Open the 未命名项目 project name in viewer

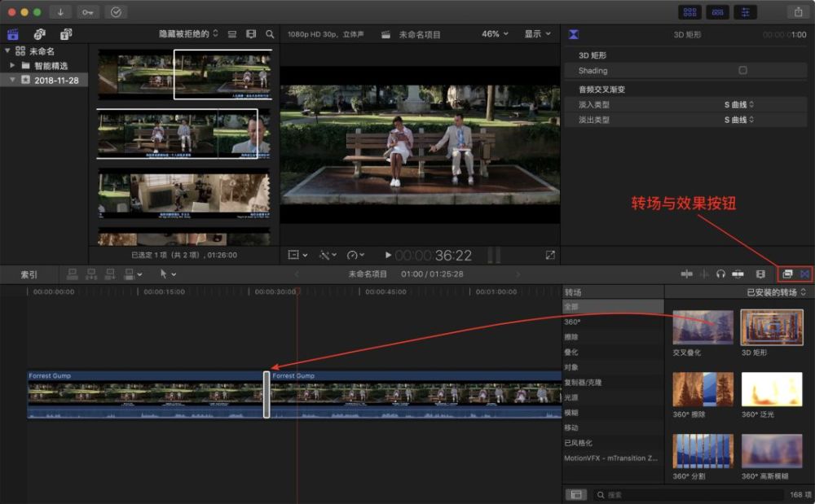point(420,35)
